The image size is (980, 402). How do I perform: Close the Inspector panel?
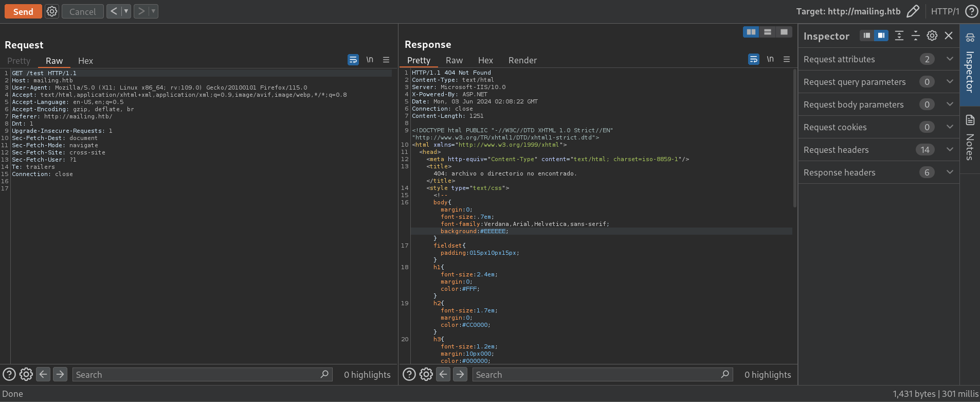949,36
